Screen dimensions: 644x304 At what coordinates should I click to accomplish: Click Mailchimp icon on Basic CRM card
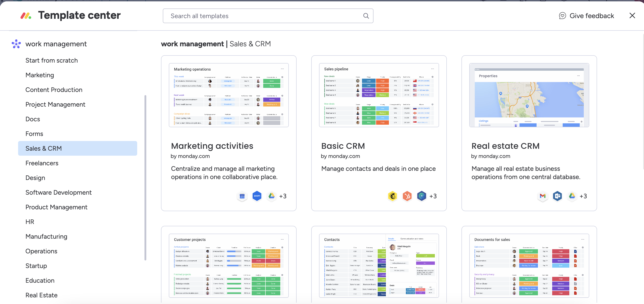coord(392,196)
